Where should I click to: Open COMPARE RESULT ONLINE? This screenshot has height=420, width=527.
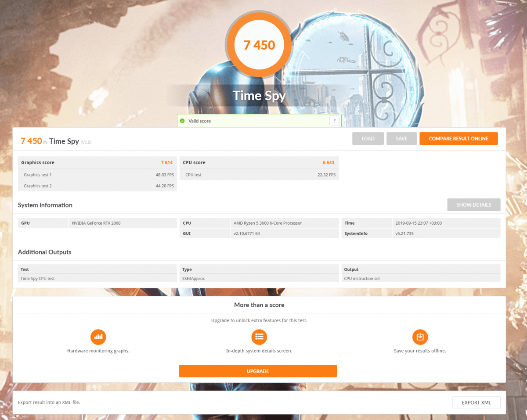click(458, 139)
